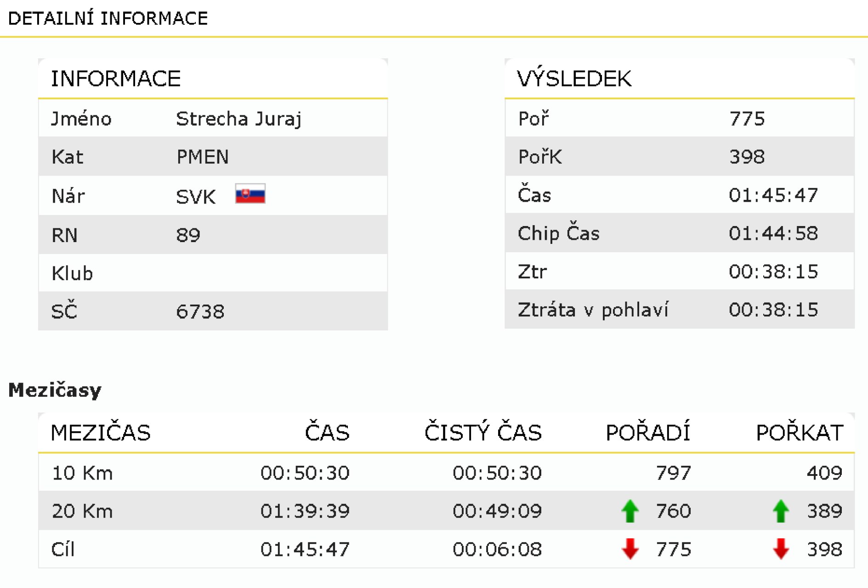Click the Ztráta v pohlaví value
This screenshot has width=868, height=588.
click(x=773, y=310)
